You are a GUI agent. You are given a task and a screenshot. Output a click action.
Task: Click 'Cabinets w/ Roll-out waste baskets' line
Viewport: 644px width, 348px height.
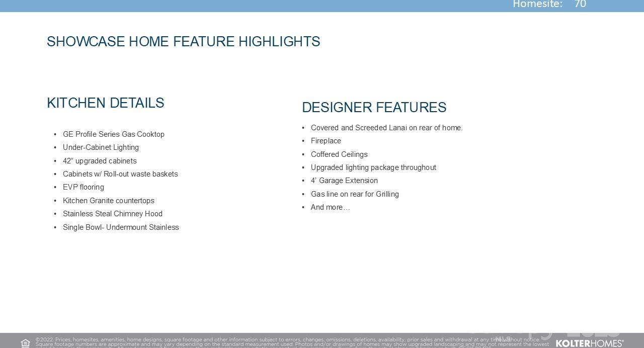pos(120,174)
